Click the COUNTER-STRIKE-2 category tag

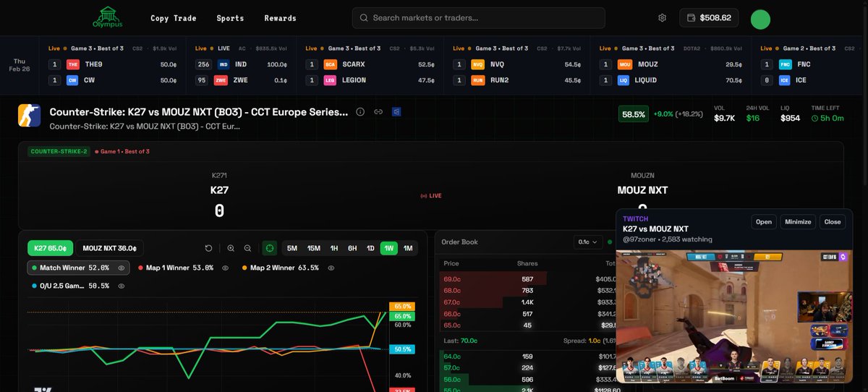(x=59, y=151)
